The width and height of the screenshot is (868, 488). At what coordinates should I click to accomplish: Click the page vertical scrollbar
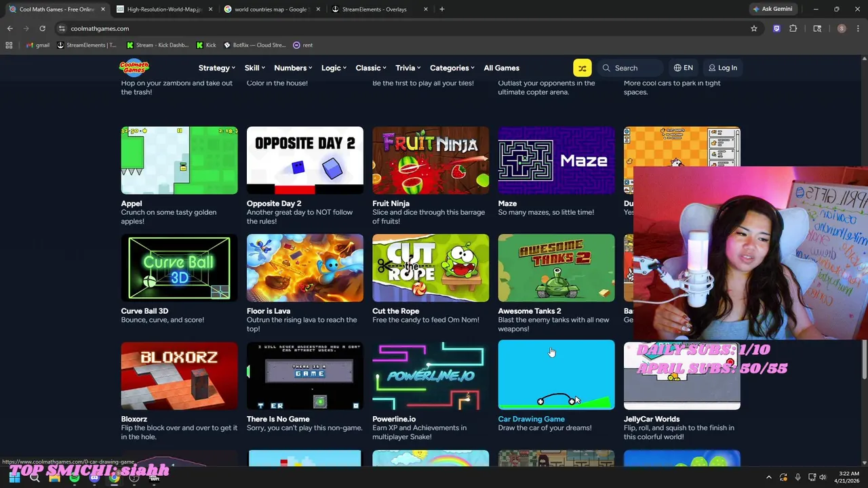[864, 359]
